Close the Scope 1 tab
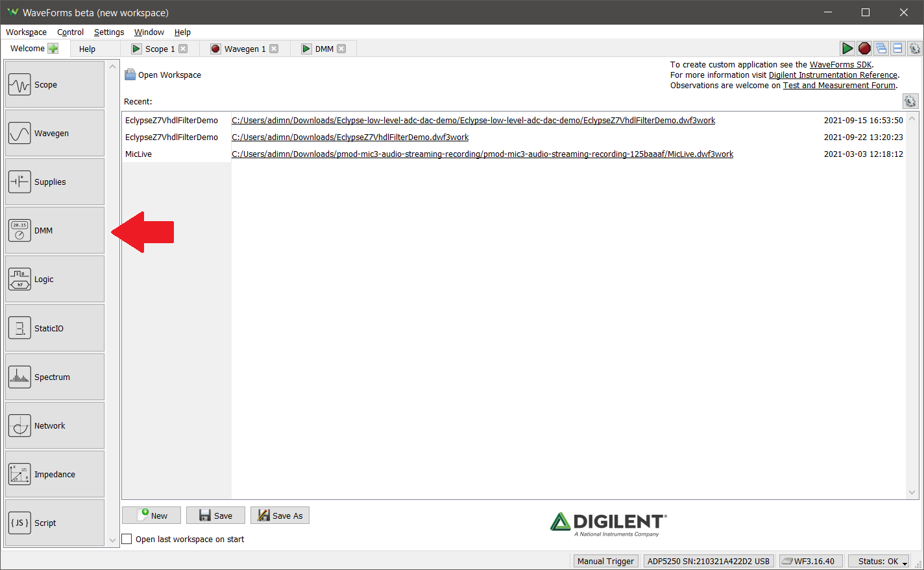Viewport: 924px width, 570px height. [183, 49]
